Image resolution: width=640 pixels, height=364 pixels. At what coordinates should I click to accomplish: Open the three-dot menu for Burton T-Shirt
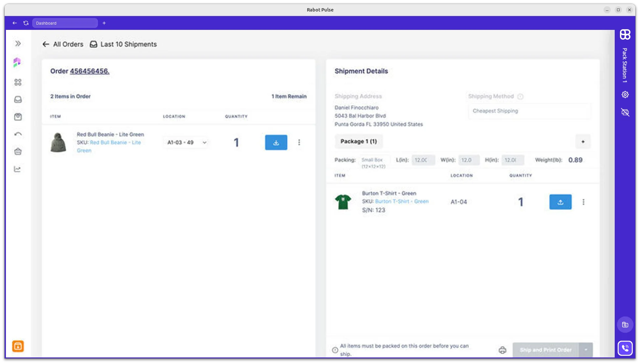tap(584, 202)
